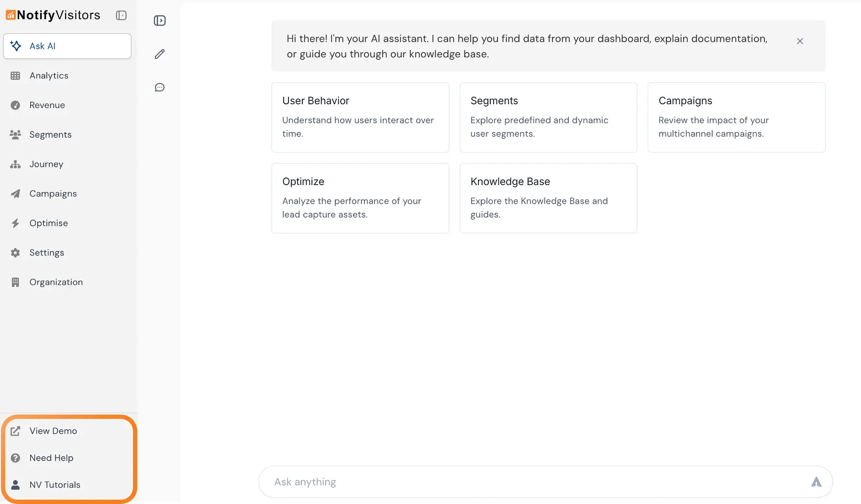Click the send arrow icon

click(x=816, y=482)
